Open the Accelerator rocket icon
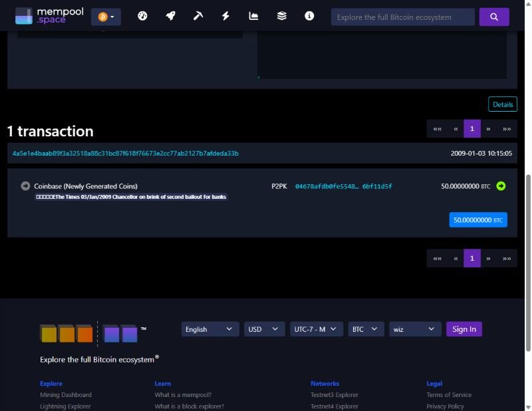Viewport: 532px width, 411px height. tap(171, 16)
